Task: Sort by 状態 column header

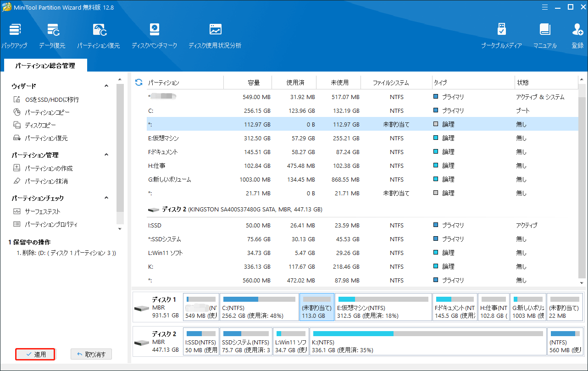Action: 546,83
